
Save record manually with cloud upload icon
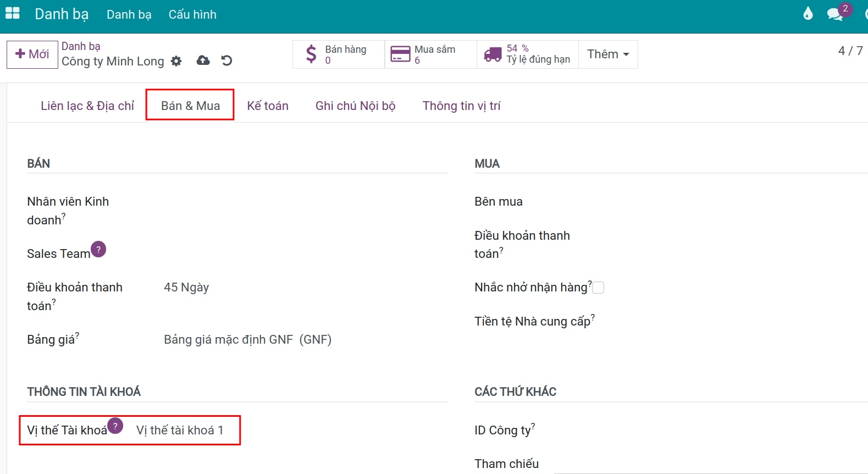pyautogui.click(x=203, y=60)
